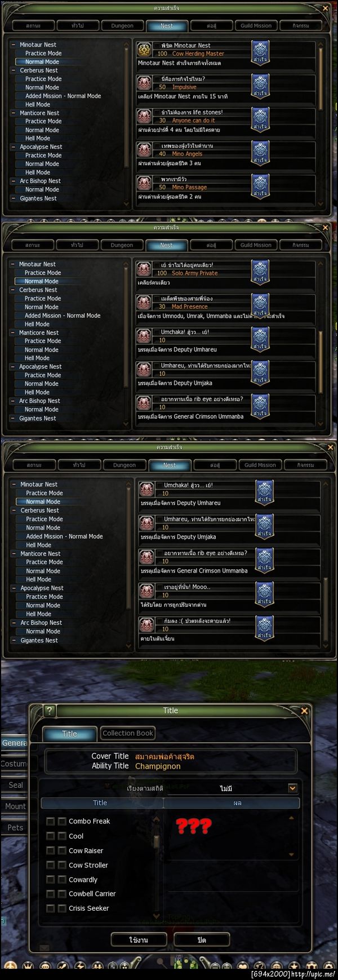Image resolution: width=338 pixels, height=980 pixels.
Task: Open the Mount side tab
Action: pyautogui.click(x=15, y=806)
